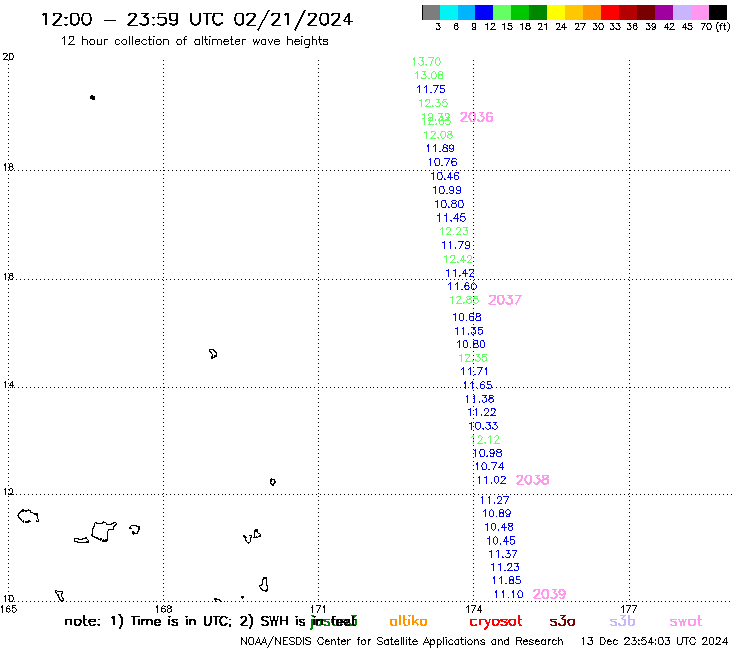Click the green wave height value 12.23
The height and width of the screenshot is (650, 740).
click(454, 231)
